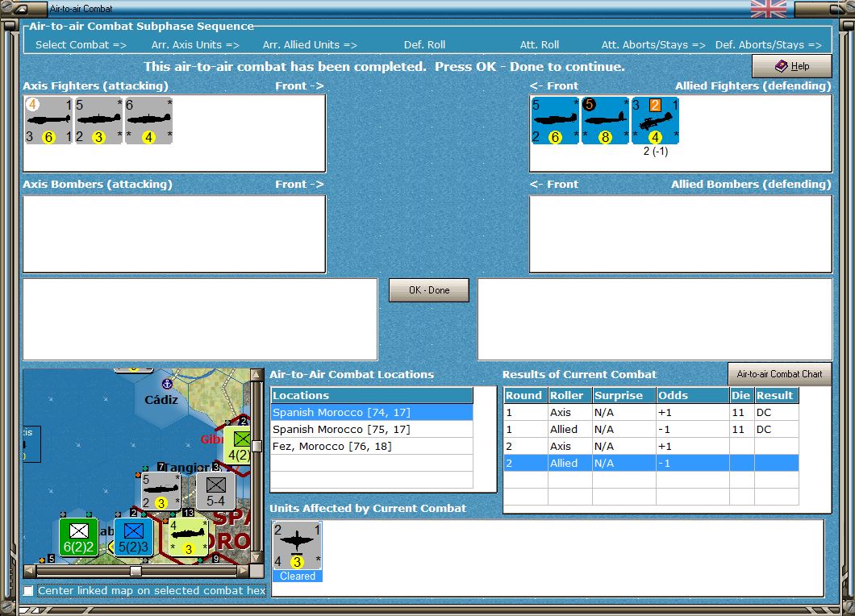The height and width of the screenshot is (616, 855).
Task: Click the map scroll left arrow
Action: pyautogui.click(x=30, y=571)
